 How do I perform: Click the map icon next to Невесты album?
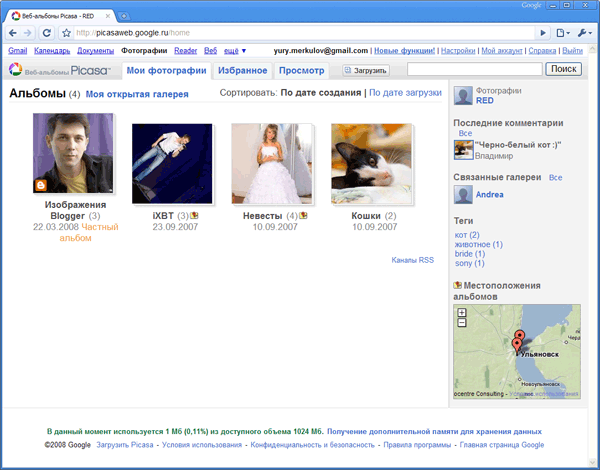[x=303, y=216]
